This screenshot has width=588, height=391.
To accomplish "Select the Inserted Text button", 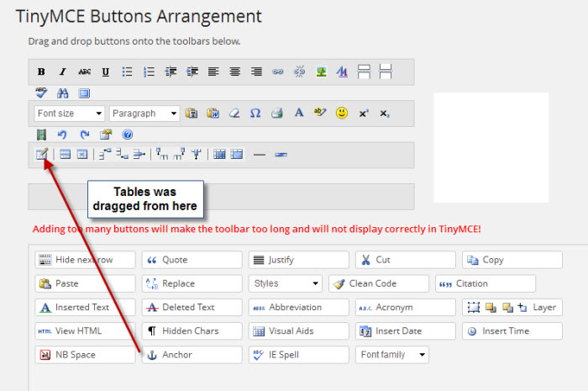I will (x=85, y=307).
